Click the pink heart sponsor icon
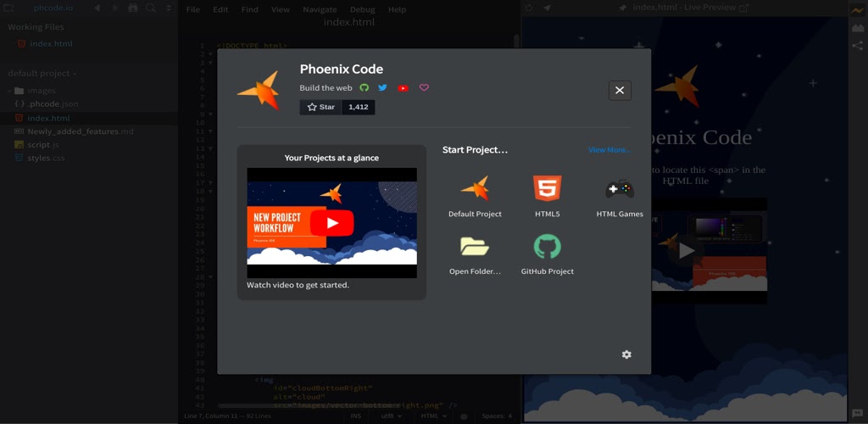868x424 pixels. tap(424, 87)
